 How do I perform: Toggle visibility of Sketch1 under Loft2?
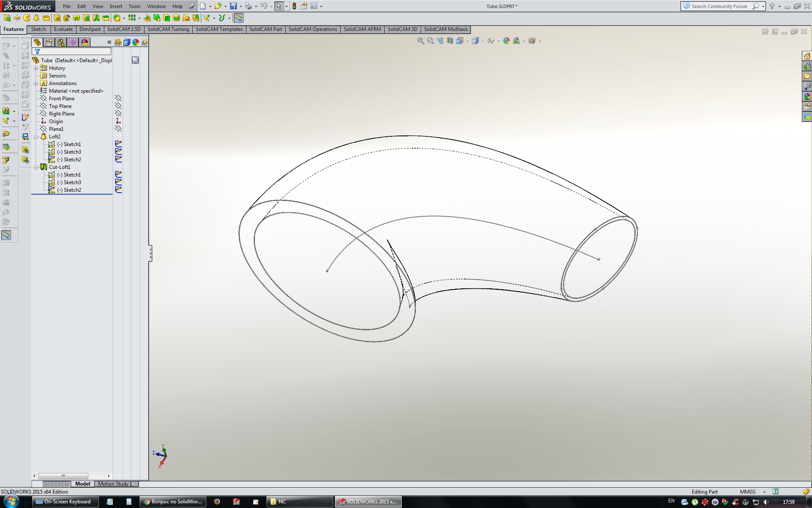[118, 144]
